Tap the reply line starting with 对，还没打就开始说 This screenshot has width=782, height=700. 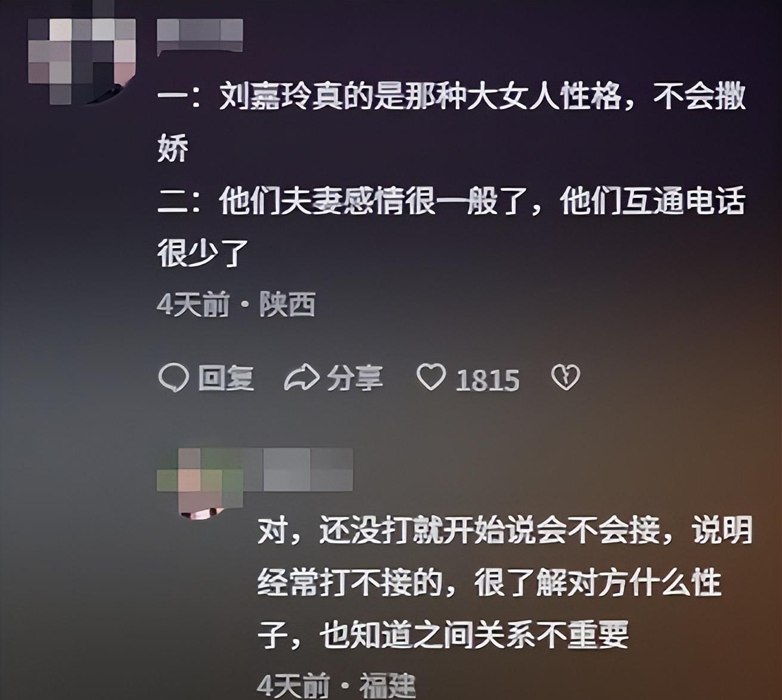click(x=505, y=530)
